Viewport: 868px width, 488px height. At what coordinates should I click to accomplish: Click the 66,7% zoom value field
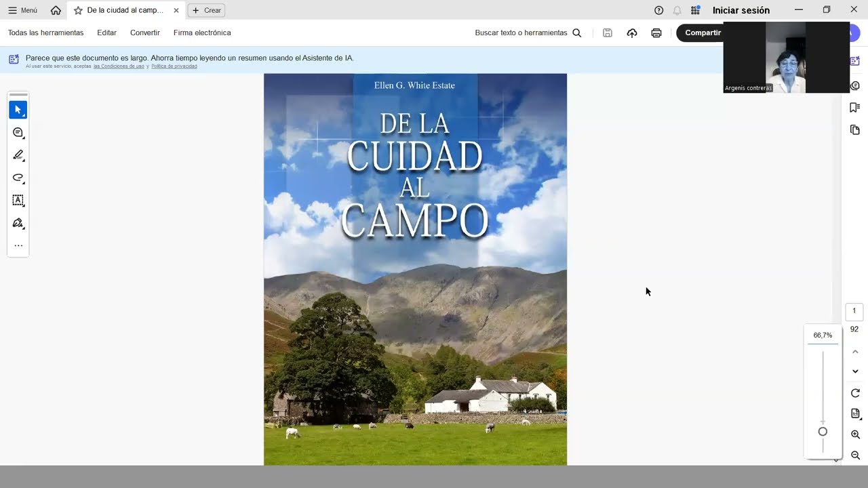823,335
